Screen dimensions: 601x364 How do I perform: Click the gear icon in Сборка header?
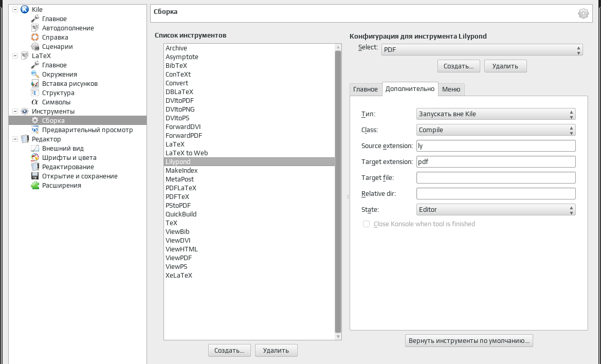click(x=584, y=13)
